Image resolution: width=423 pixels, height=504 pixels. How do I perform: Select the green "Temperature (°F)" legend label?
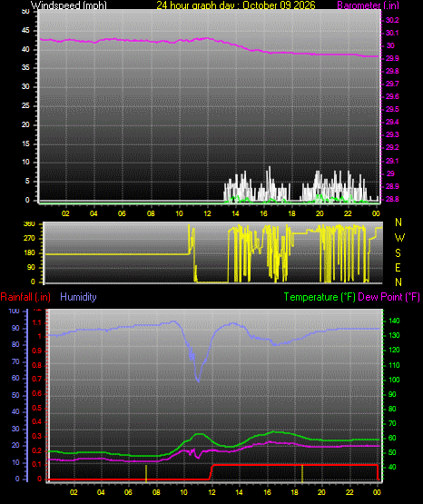pyautogui.click(x=320, y=297)
